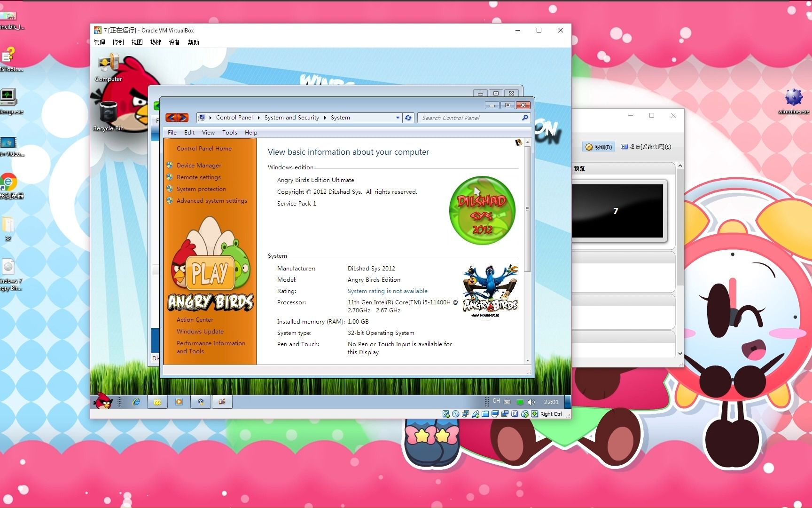Open the File menu in System window

coord(172,133)
